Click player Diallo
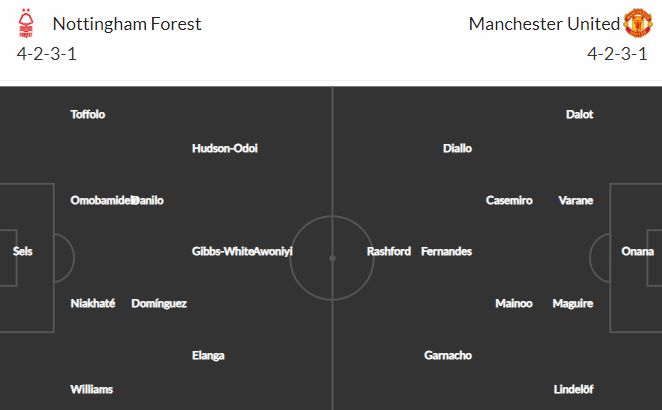 457,148
